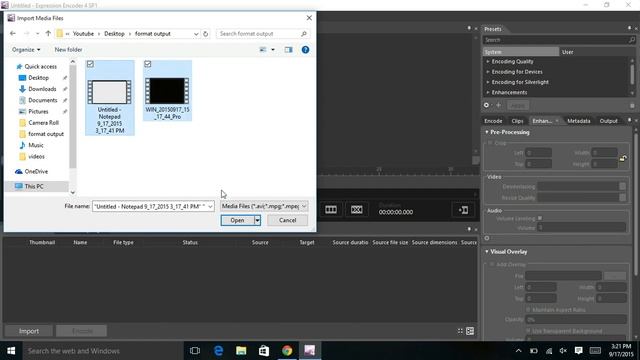This screenshot has width=640, height=360.
Task: Open Windows Store from taskbar
Action: (264, 351)
